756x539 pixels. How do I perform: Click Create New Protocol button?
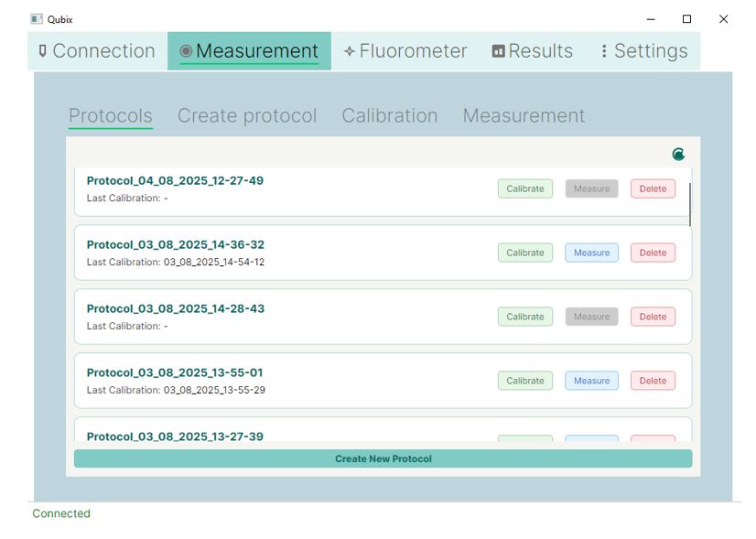point(383,459)
